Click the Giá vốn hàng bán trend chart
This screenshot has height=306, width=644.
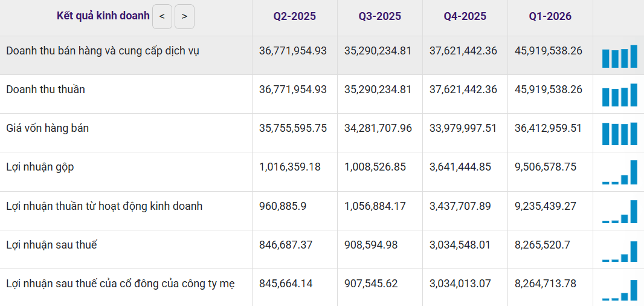click(619, 134)
